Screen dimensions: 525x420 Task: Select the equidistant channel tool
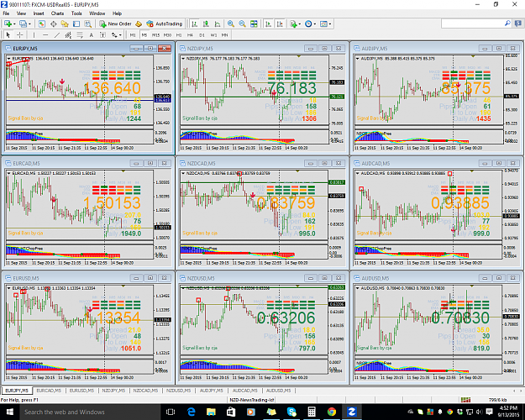pyautogui.click(x=68, y=34)
